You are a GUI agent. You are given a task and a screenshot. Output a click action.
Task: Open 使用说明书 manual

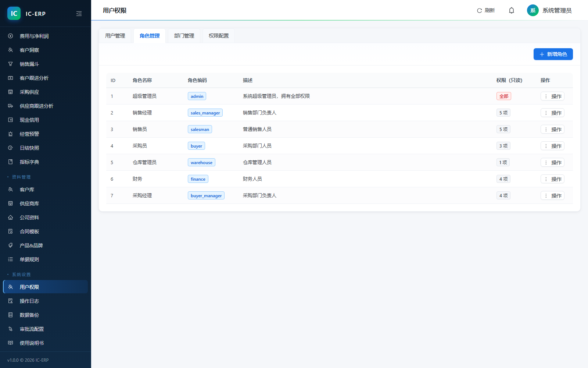pos(46,343)
